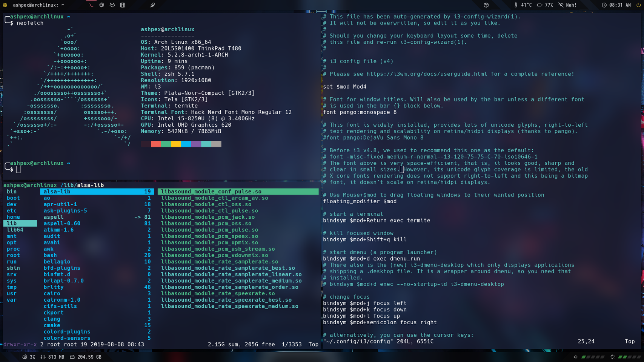Select the 'bash' directory entry

50,255
